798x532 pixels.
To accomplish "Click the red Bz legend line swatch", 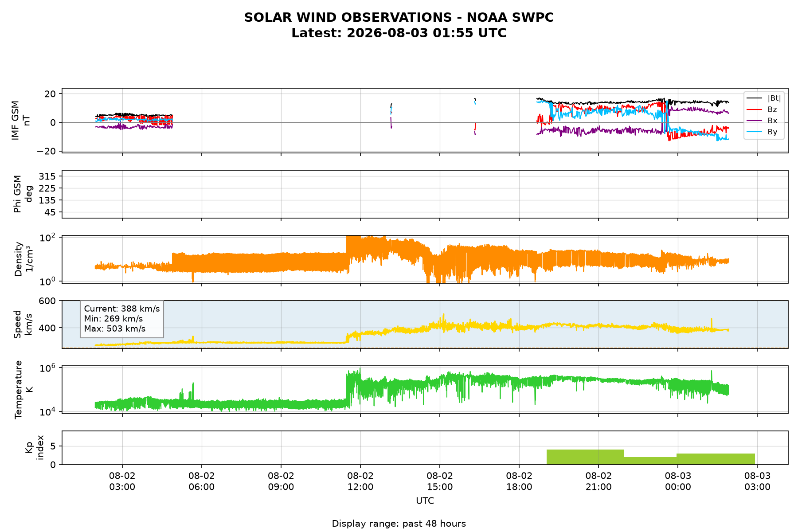I will pyautogui.click(x=755, y=110).
